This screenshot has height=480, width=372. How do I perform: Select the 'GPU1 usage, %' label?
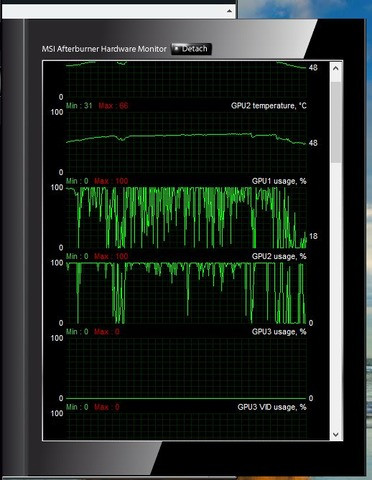pos(279,181)
